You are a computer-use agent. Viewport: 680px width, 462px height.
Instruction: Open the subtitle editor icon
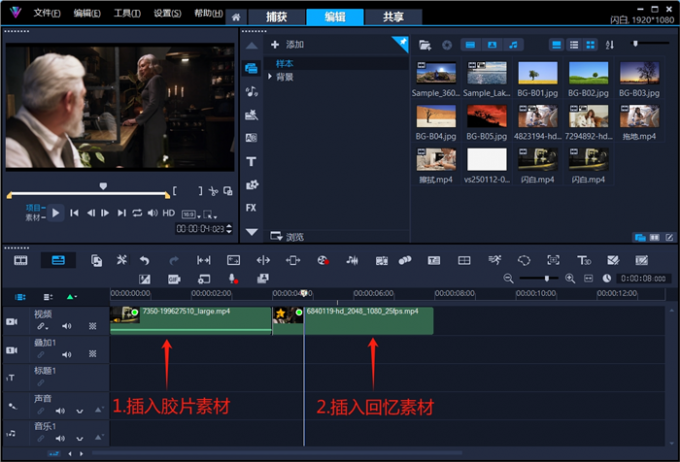(x=434, y=260)
